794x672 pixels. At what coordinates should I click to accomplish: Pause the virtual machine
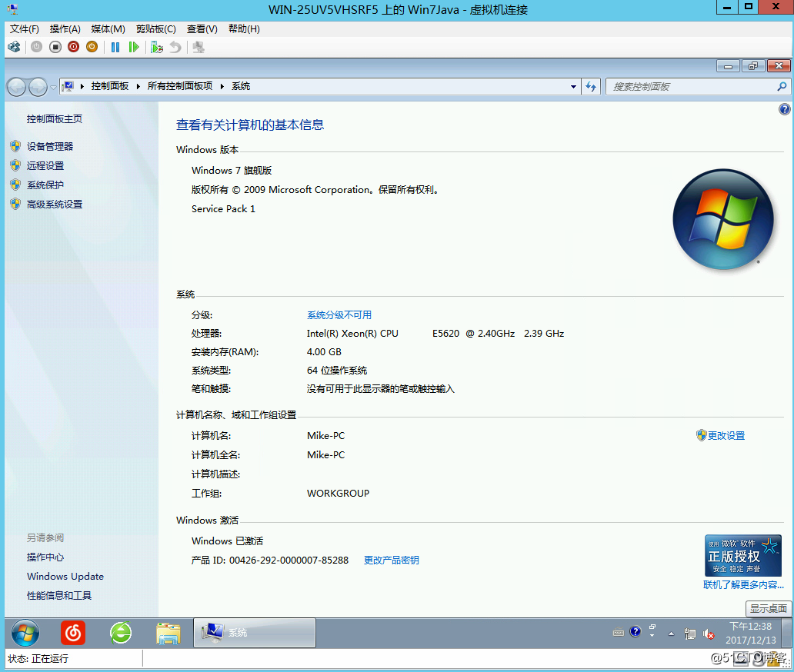click(x=115, y=47)
